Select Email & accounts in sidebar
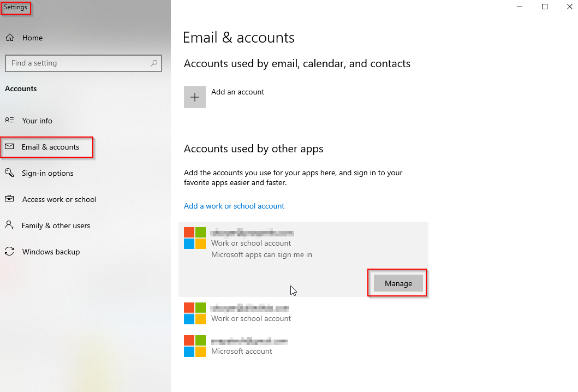The image size is (578, 392). click(x=50, y=147)
